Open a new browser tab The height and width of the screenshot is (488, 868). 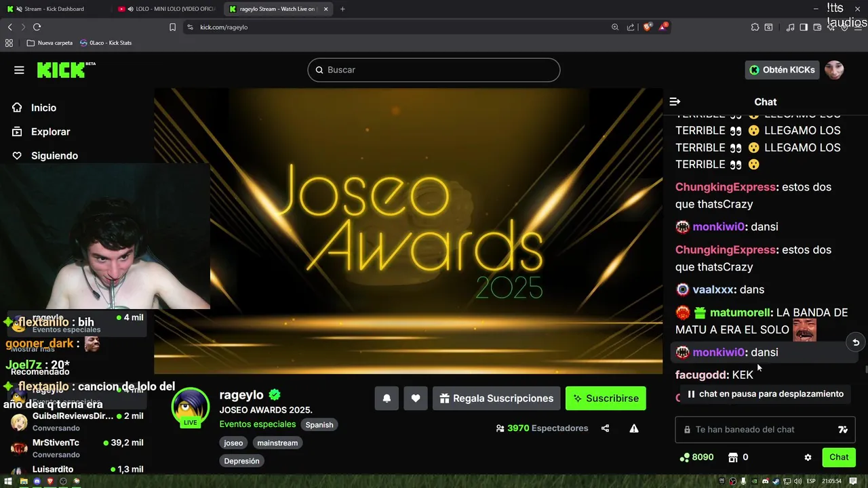coord(342,9)
